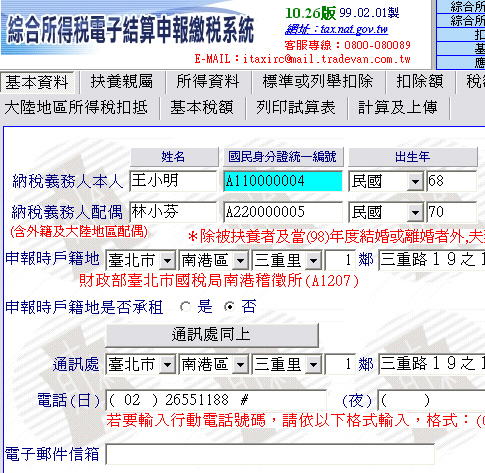
Task: Switch to 所得資料 tab
Action: 208,82
